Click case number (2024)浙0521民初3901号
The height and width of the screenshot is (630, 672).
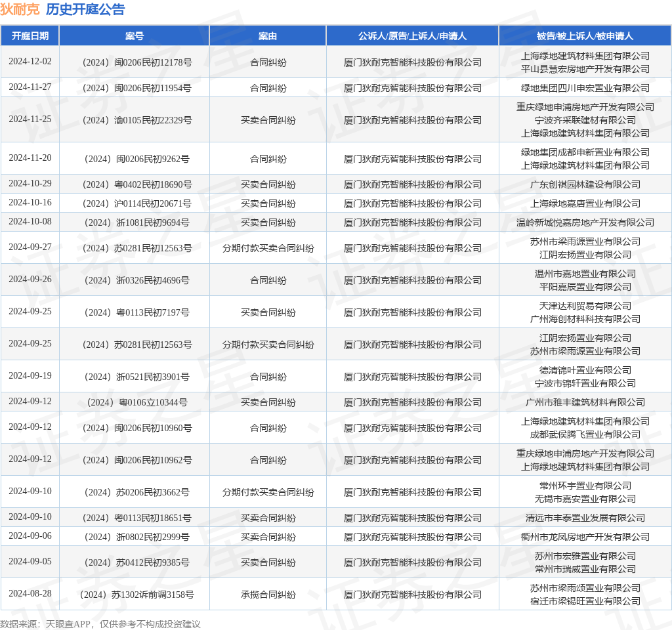tap(137, 377)
